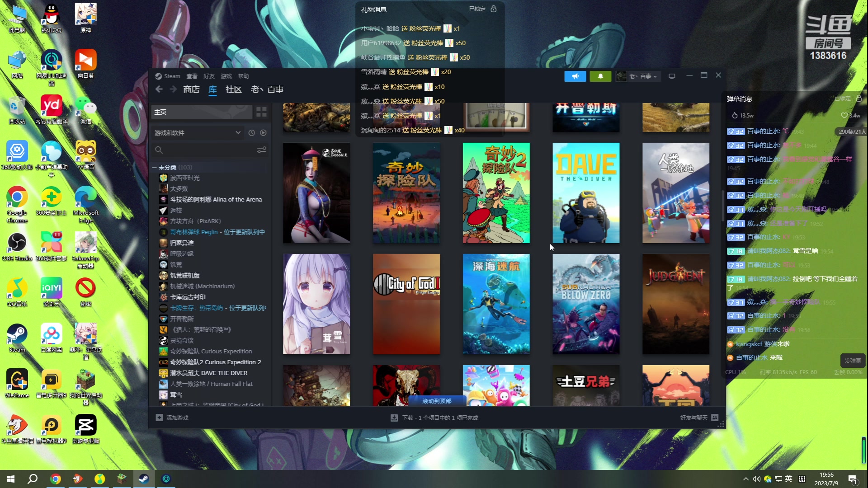Image resolution: width=868 pixels, height=488 pixels.
Task: Click the 下载 download status text
Action: pyautogui.click(x=440, y=418)
